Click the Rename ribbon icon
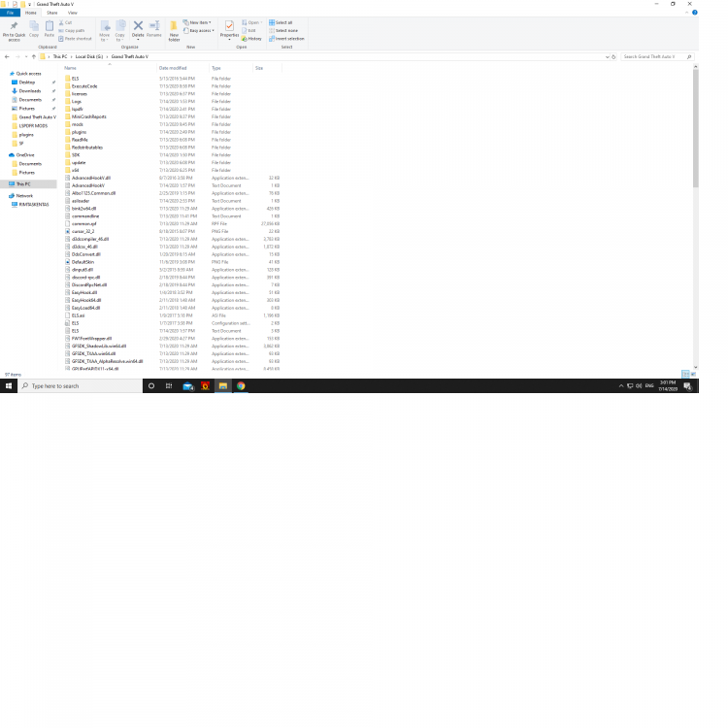Image resolution: width=728 pixels, height=728 pixels. click(x=154, y=25)
